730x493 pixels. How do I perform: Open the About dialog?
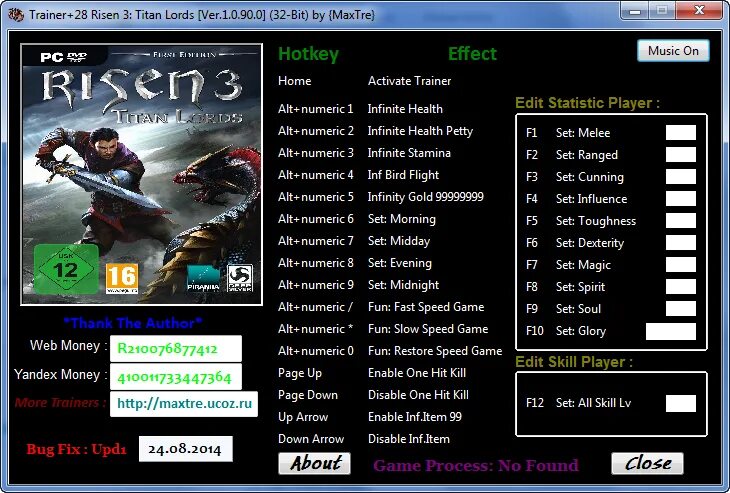[314, 463]
